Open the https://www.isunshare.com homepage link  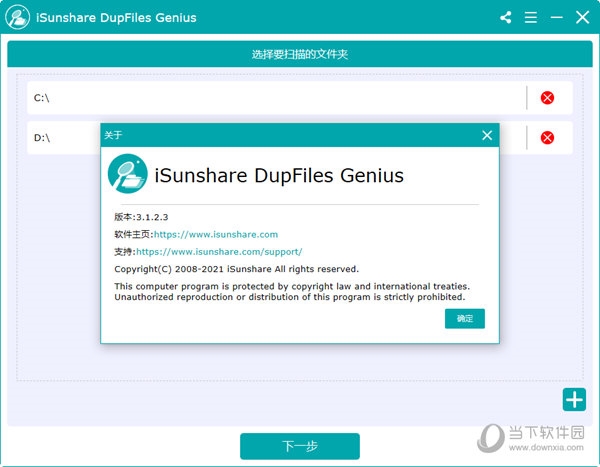(216, 234)
